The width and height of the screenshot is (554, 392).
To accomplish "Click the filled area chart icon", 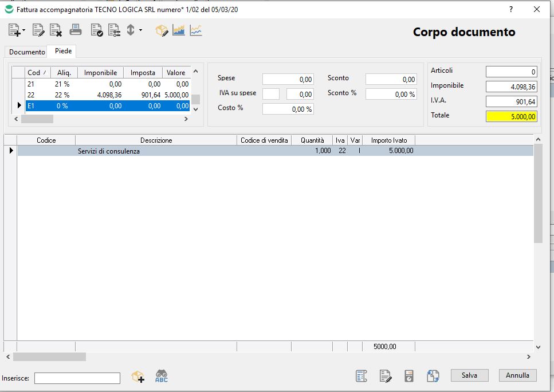I will tap(179, 30).
